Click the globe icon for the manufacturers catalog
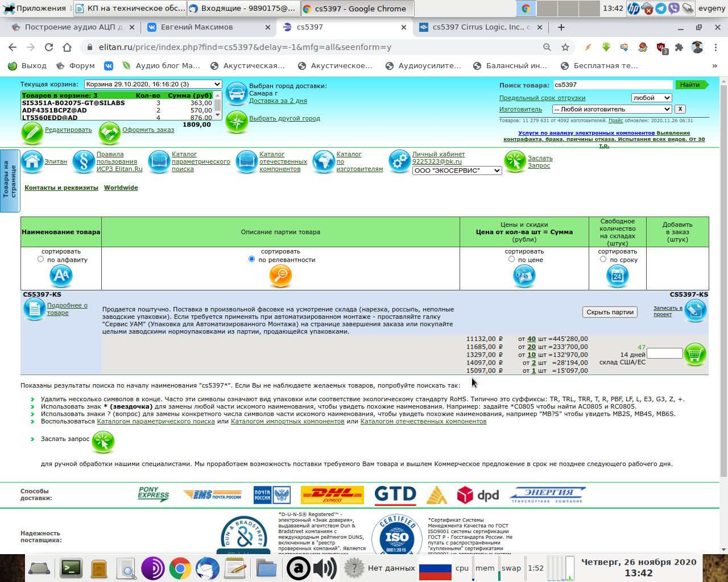 (324, 162)
